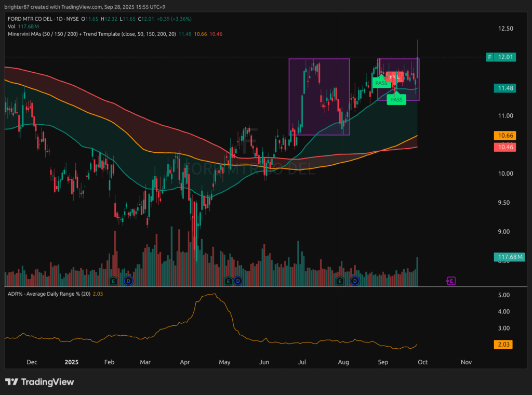Click the H12.32 high value

click(109, 19)
